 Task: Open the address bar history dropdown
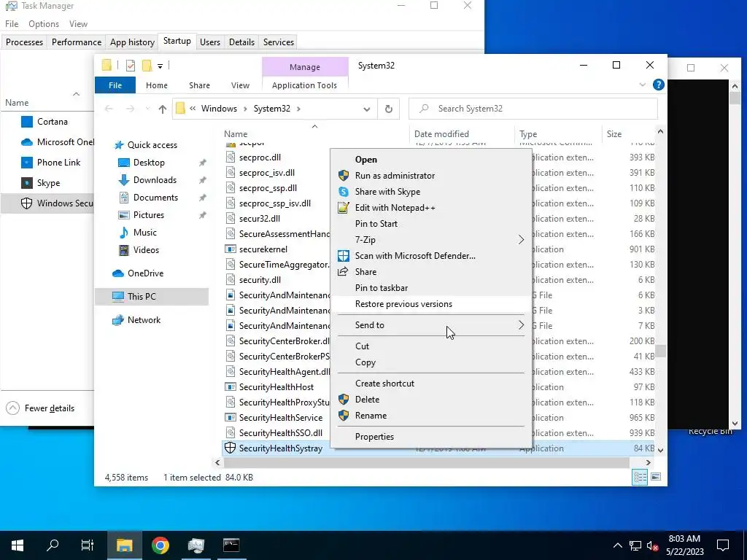(367, 109)
